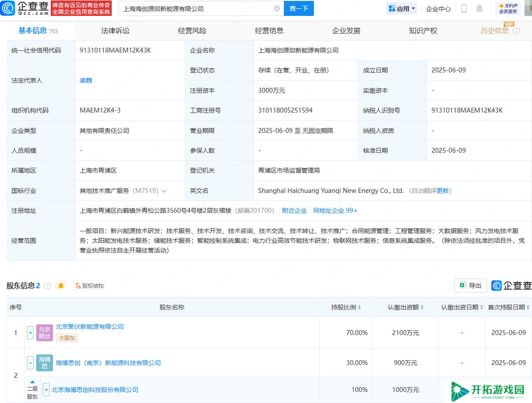Viewport: 532px width, 403px height.
Task: Open 附近企业 link
Action: pyautogui.click(x=294, y=211)
